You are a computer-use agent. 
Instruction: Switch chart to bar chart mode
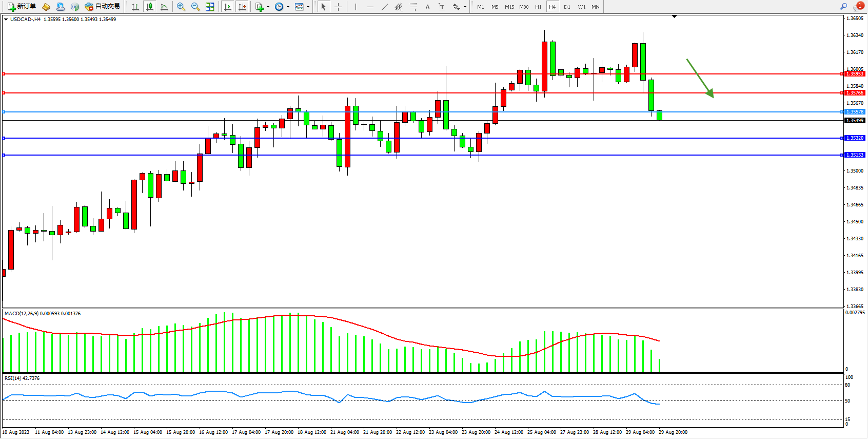click(135, 7)
